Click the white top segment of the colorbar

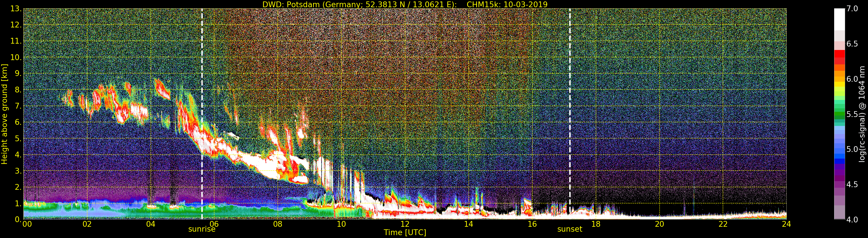pos(839,19)
